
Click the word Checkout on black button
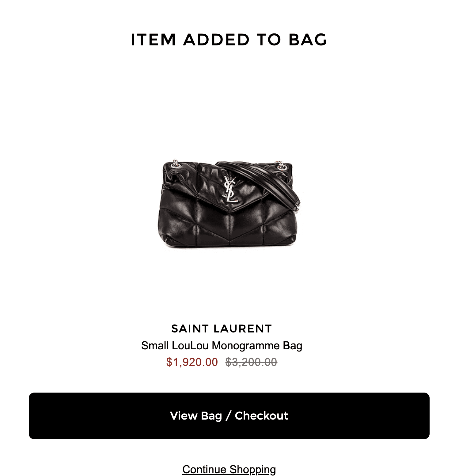[x=261, y=416]
